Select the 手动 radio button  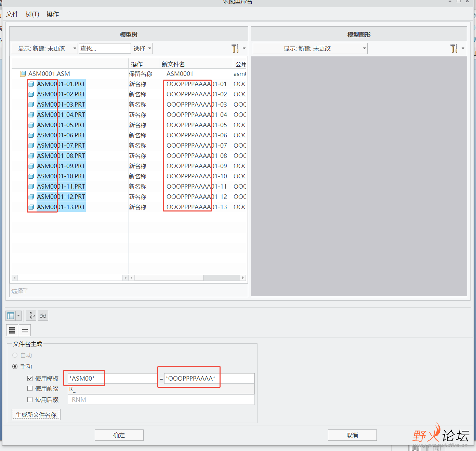pyautogui.click(x=15, y=366)
